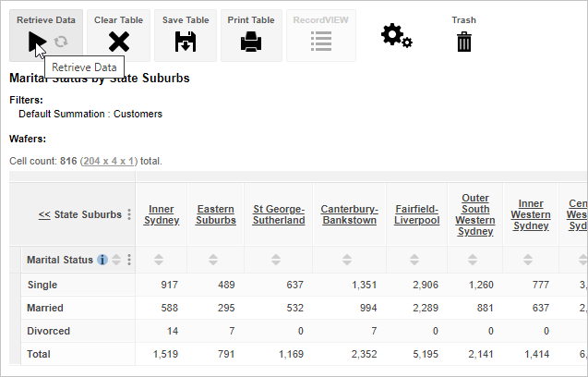Screen dimensions: 588x377
Task: Print the table using printer icon
Action: pyautogui.click(x=250, y=41)
